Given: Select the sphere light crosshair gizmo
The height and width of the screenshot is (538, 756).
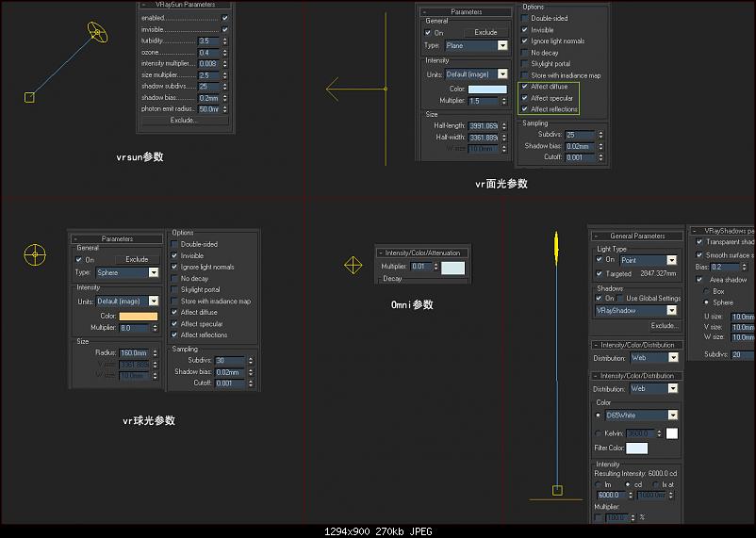Looking at the screenshot, I should click(x=35, y=254).
